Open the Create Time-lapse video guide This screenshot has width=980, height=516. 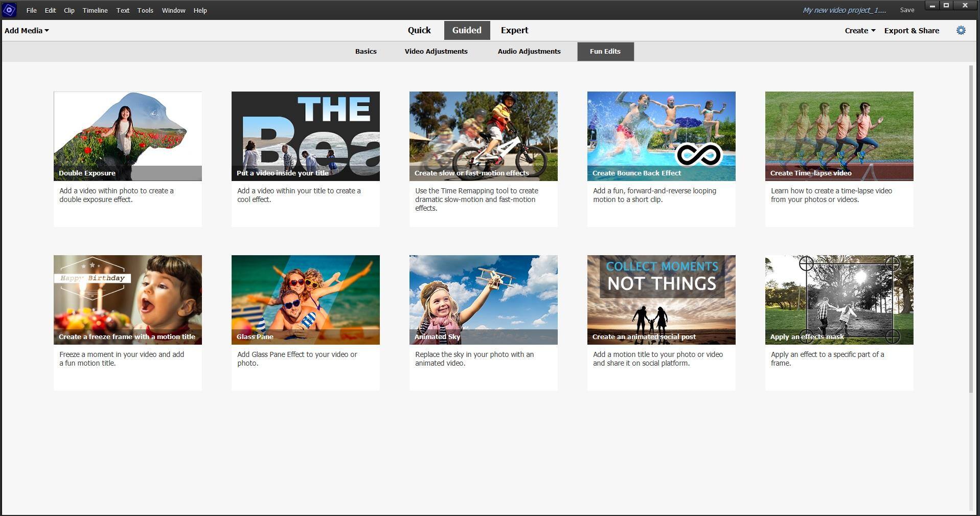click(839, 136)
